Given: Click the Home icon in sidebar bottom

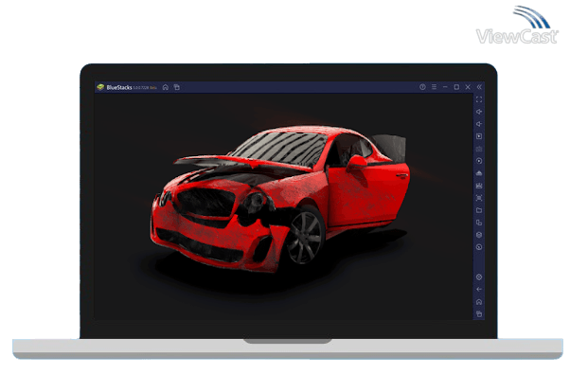Looking at the screenshot, I should [x=479, y=302].
